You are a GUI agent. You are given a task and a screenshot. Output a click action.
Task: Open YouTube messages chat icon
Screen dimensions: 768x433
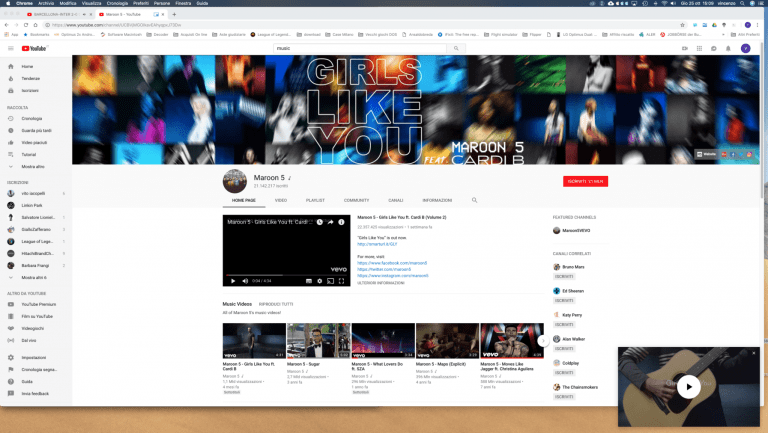click(714, 48)
